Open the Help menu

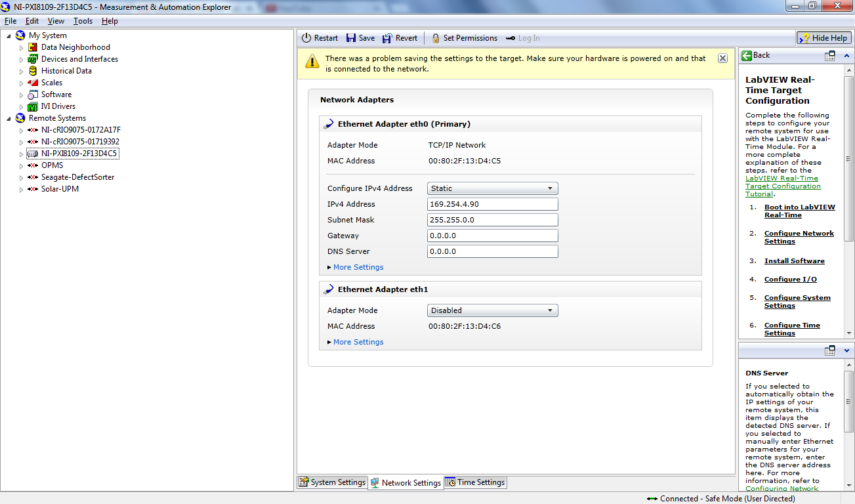coord(110,21)
